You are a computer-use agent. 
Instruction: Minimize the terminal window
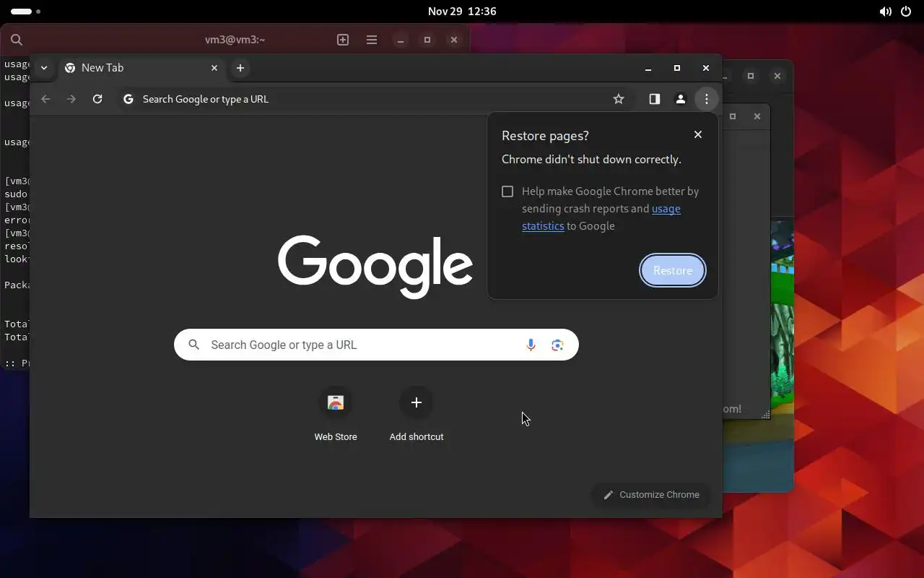[x=401, y=40]
